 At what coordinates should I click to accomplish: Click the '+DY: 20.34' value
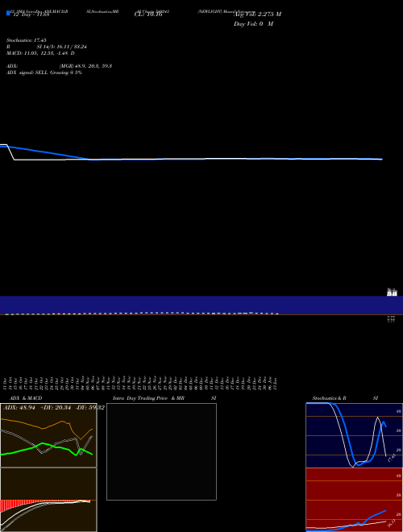coord(56,408)
